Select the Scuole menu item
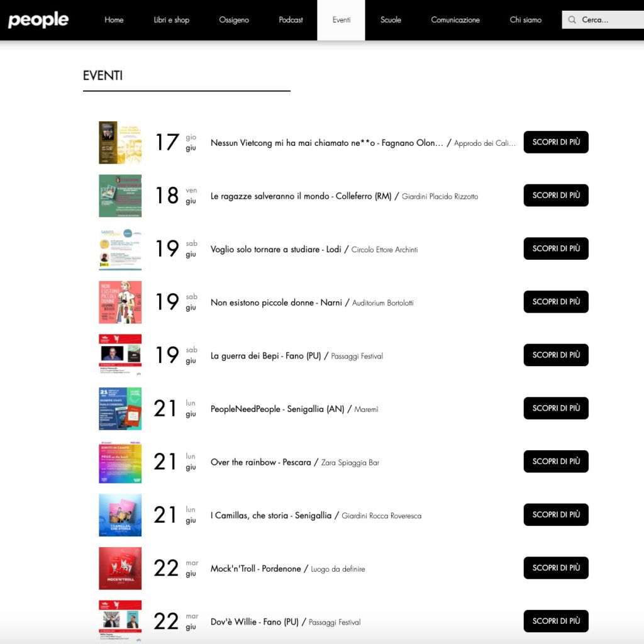Screen dimensions: 644x644 click(391, 19)
